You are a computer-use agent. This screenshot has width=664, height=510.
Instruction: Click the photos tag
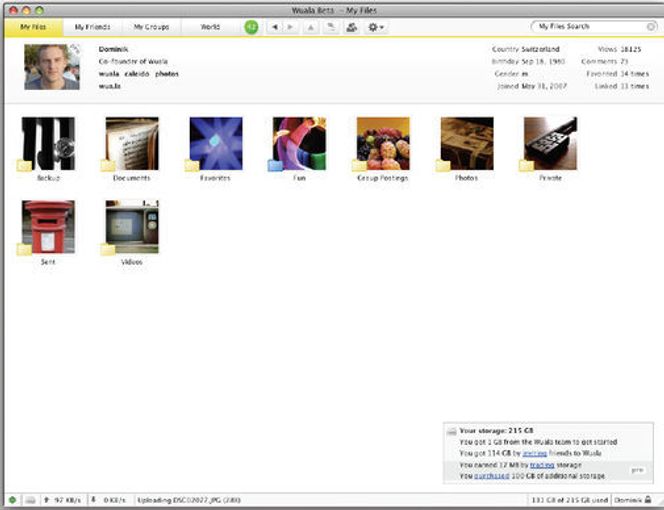[x=167, y=74]
